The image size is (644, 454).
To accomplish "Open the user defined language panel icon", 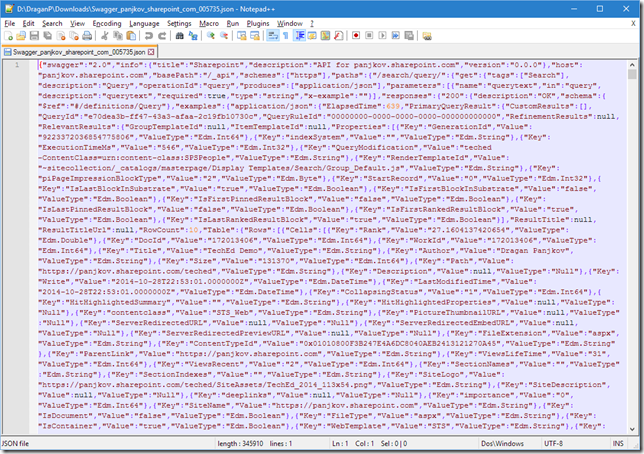I will tap(312, 36).
